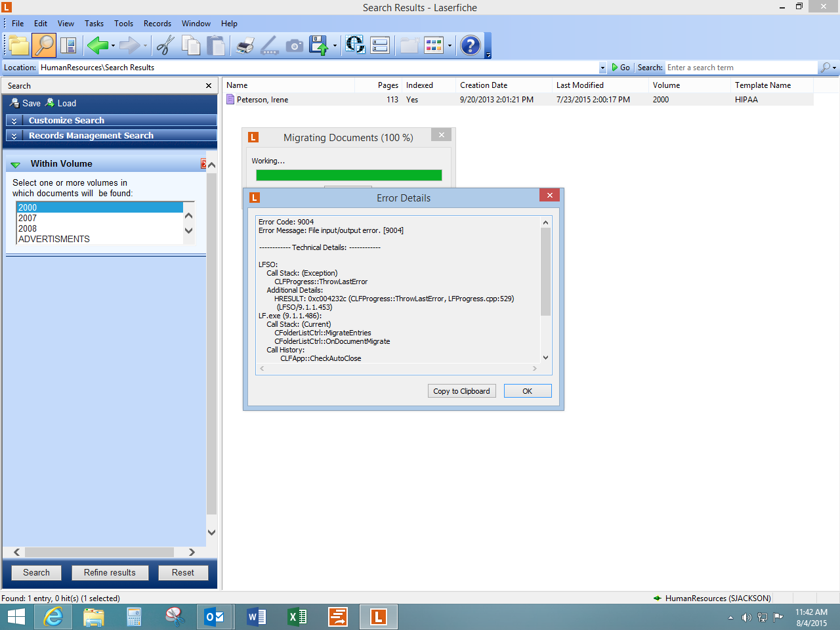Open the metadata fields icon
The image size is (840, 630).
click(380, 45)
